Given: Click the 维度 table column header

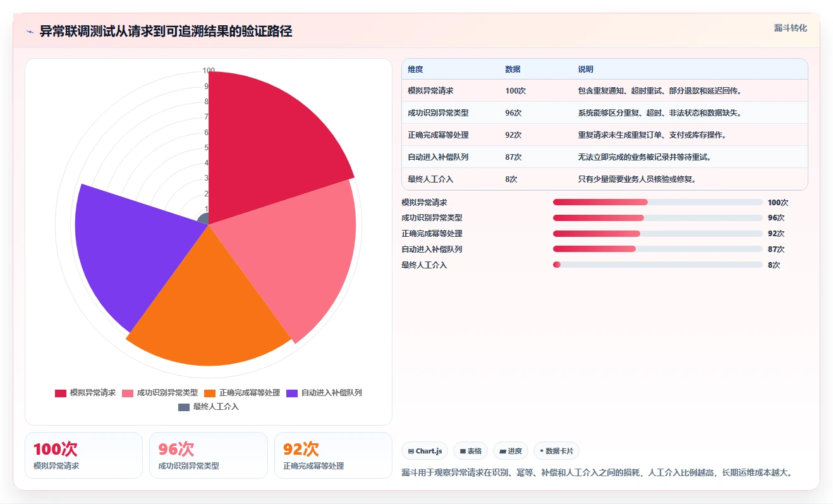Looking at the screenshot, I should (415, 69).
